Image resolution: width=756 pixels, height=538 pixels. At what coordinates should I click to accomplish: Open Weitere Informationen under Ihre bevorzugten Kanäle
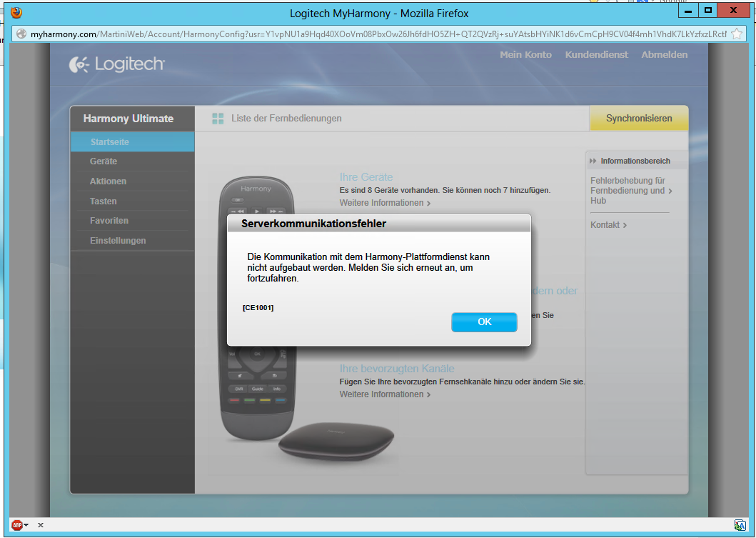385,394
